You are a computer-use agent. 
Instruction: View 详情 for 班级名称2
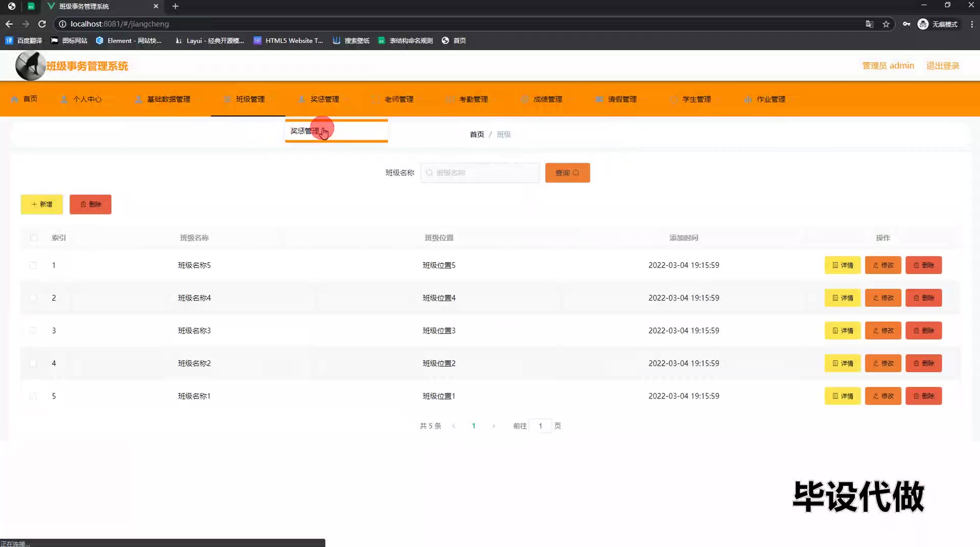(x=843, y=363)
